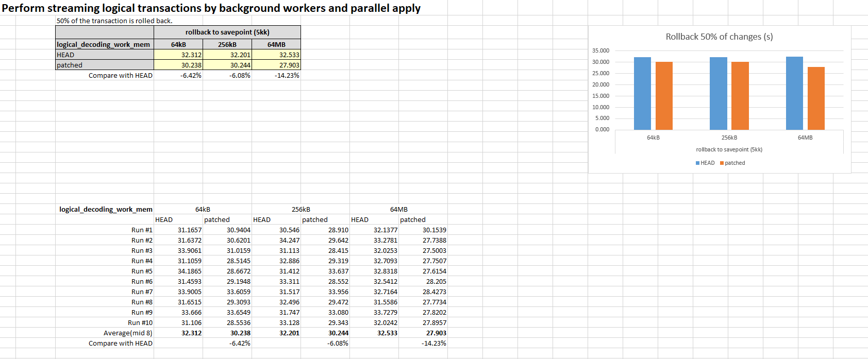Select the cell containing 33.956
The width and height of the screenshot is (868, 359).
coord(338,292)
